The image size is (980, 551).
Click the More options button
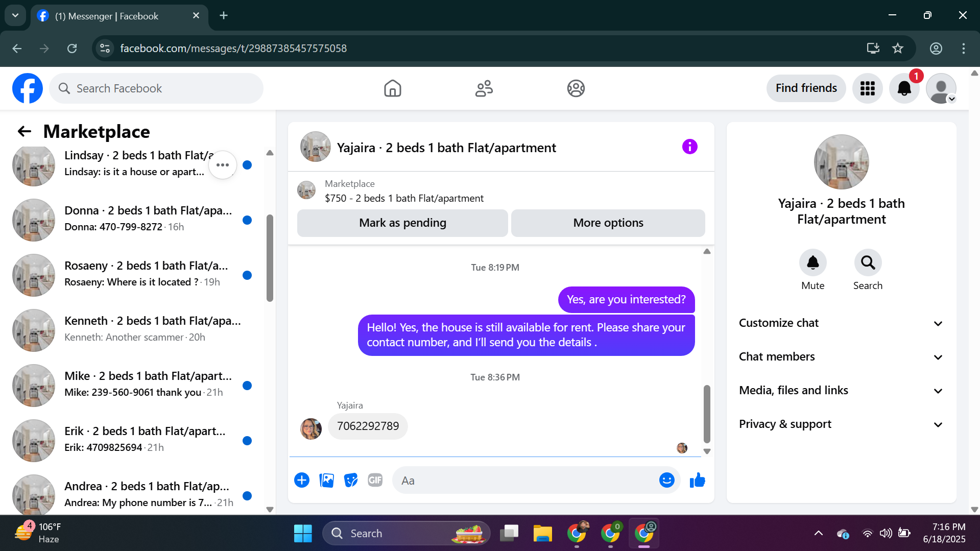click(608, 223)
